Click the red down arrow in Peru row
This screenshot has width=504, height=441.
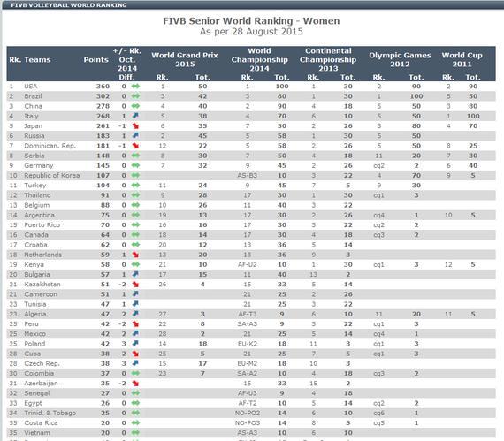(135, 323)
